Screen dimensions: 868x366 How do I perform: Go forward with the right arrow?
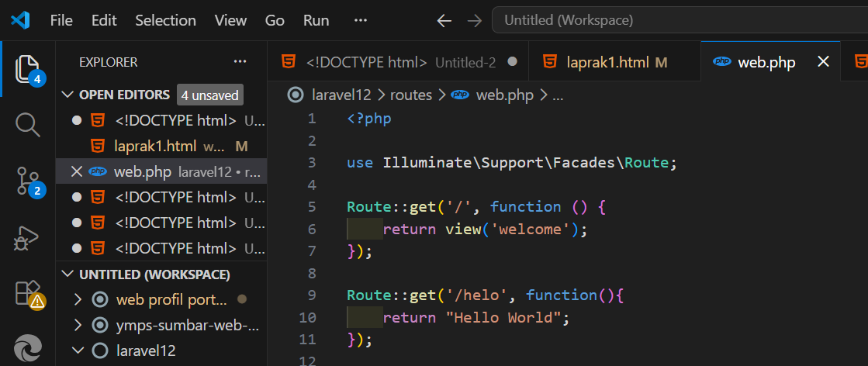(x=475, y=21)
